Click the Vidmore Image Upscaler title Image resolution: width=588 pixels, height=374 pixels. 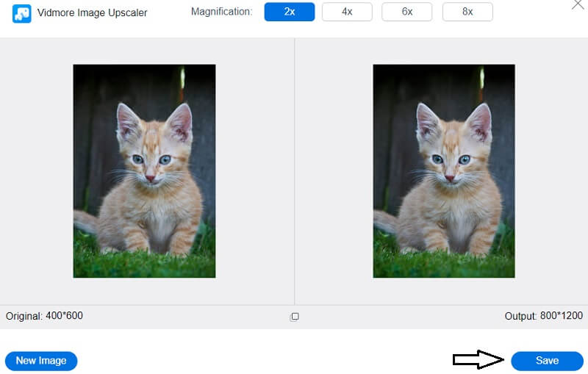tap(93, 13)
